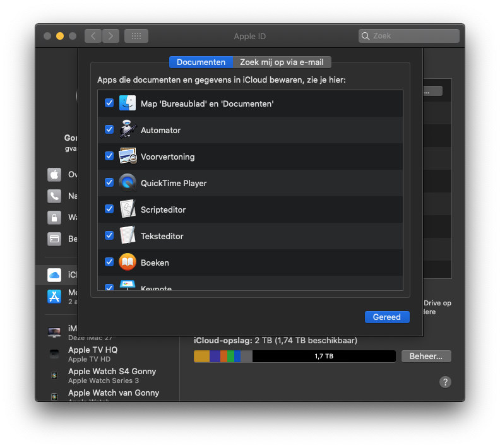Click the Teksteditor row label
Image resolution: width=500 pixels, height=448 pixels.
click(162, 236)
